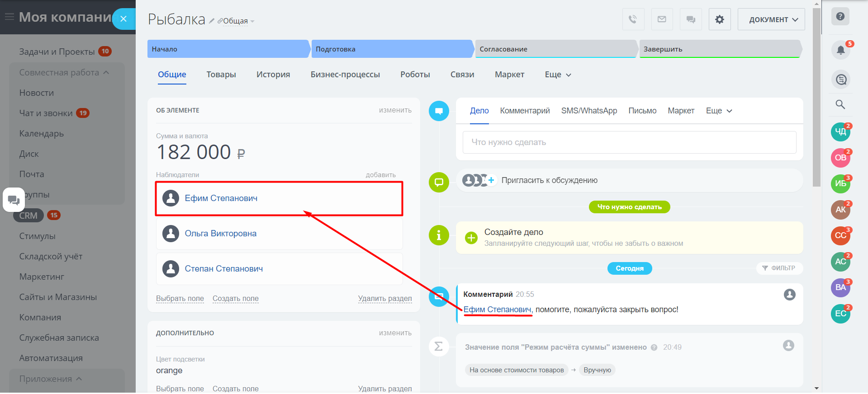Open observer Ольга Викторовна profile

click(221, 234)
